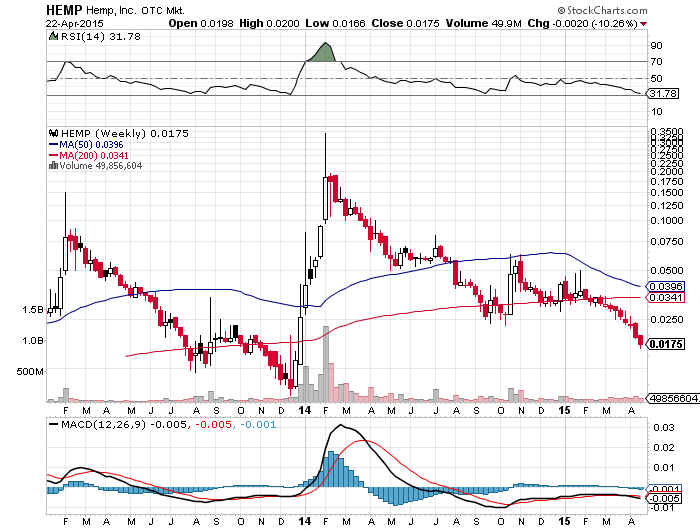Click the green RSI overbought peak
The width and height of the screenshot is (700, 530).
point(321,52)
